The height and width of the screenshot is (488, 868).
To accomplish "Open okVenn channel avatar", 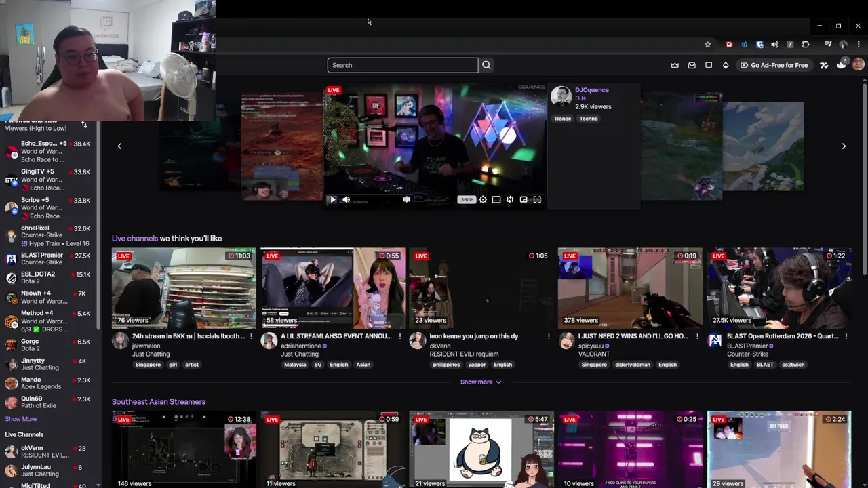I will (x=417, y=340).
